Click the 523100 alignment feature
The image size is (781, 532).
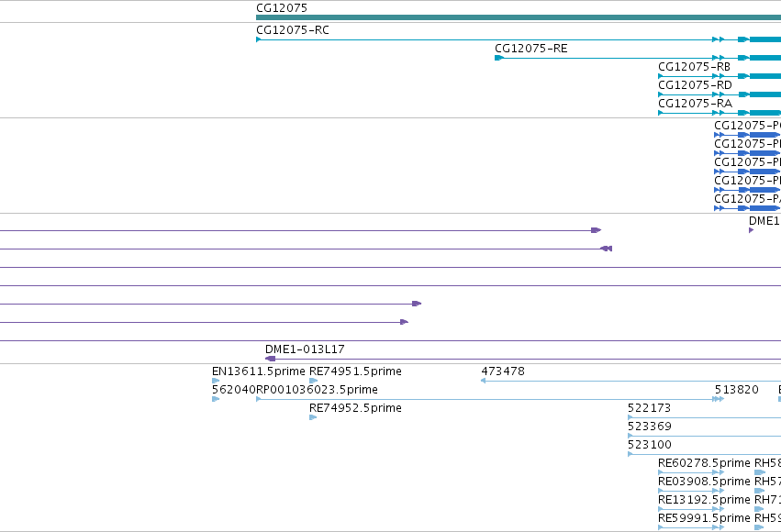[704, 454]
